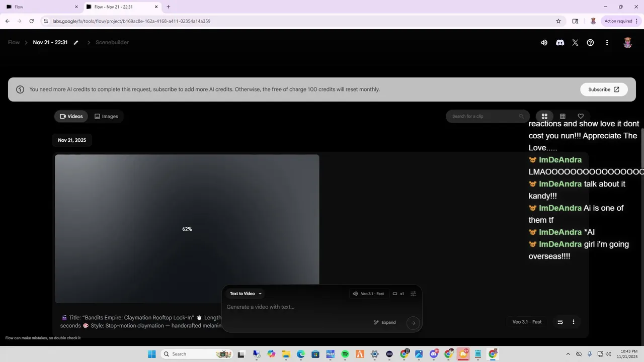Click Action required Chrome button
Screen dimensions: 644x362
(x=621, y=21)
